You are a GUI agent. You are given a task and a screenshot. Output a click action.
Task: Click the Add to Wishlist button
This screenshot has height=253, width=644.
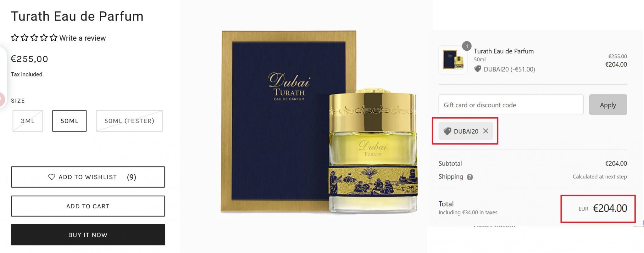click(x=88, y=177)
